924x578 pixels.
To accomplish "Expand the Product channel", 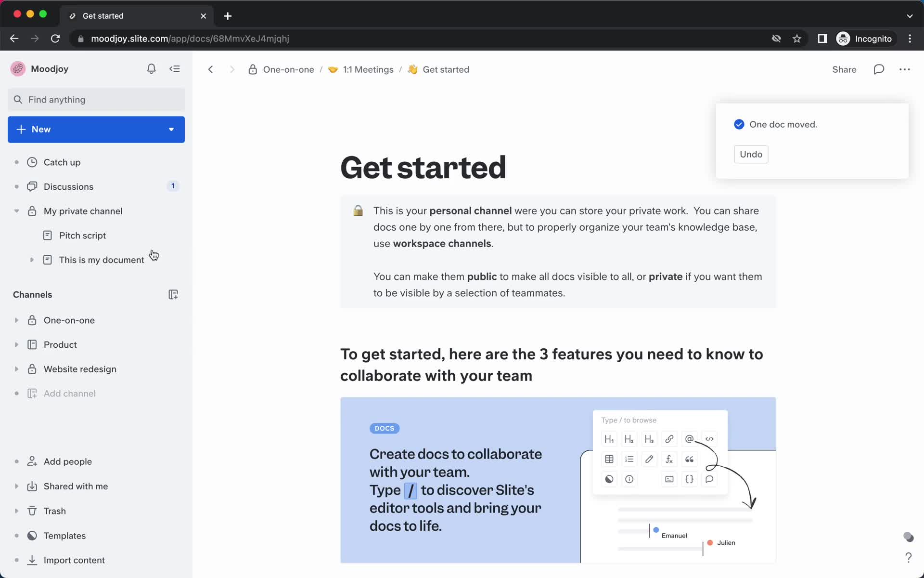I will point(16,344).
